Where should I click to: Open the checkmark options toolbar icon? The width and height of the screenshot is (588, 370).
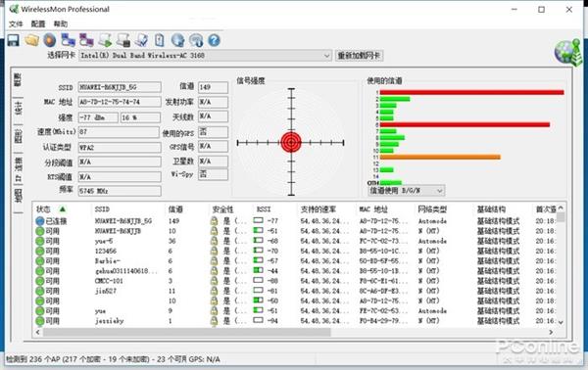pos(142,40)
